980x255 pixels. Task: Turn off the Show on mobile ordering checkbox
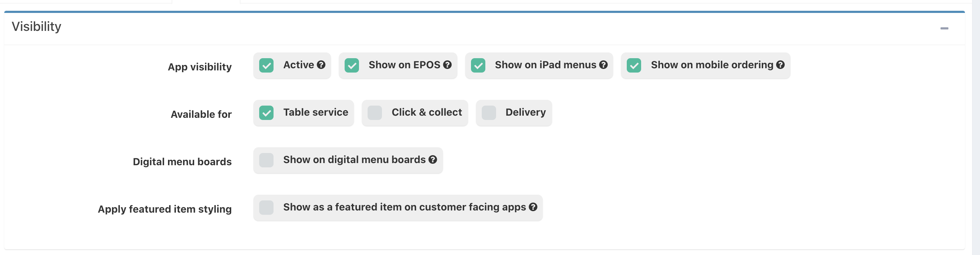point(634,65)
